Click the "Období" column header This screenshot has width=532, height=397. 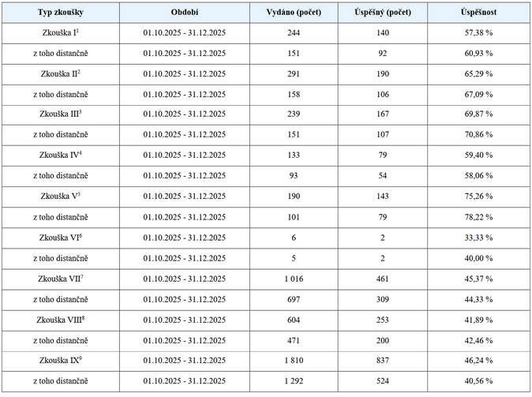point(184,13)
